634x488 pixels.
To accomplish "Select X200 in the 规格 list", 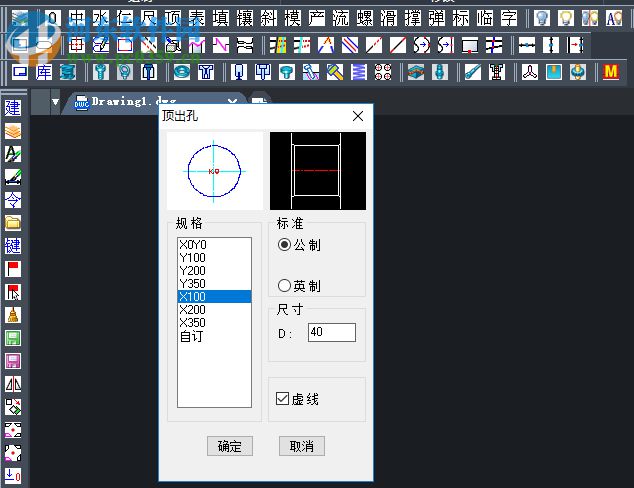I will (x=214, y=309).
